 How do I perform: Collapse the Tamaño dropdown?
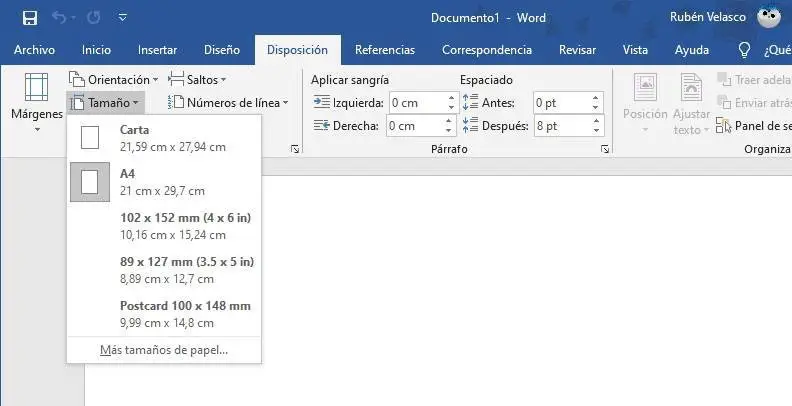coord(106,103)
